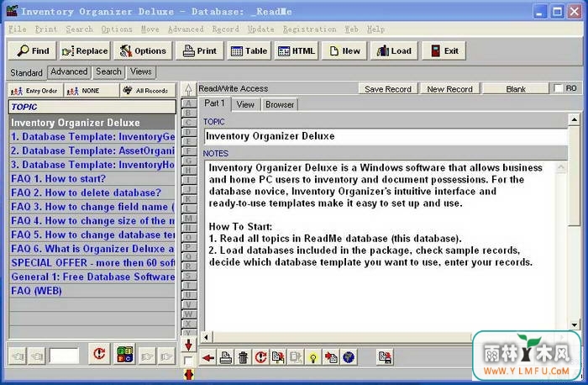588x385 pixels.
Task: Select the Part 1 record tab
Action: tap(214, 103)
